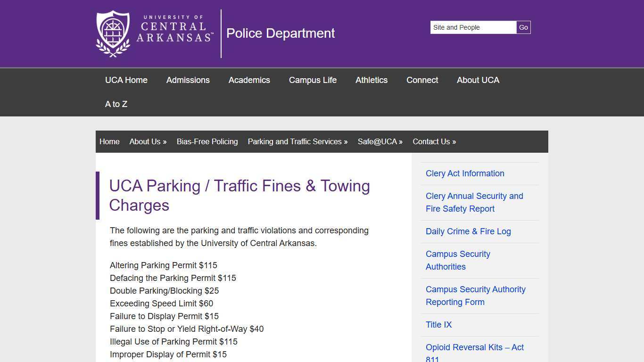Expand the Contact Us menu
The width and height of the screenshot is (644, 362).
click(434, 141)
